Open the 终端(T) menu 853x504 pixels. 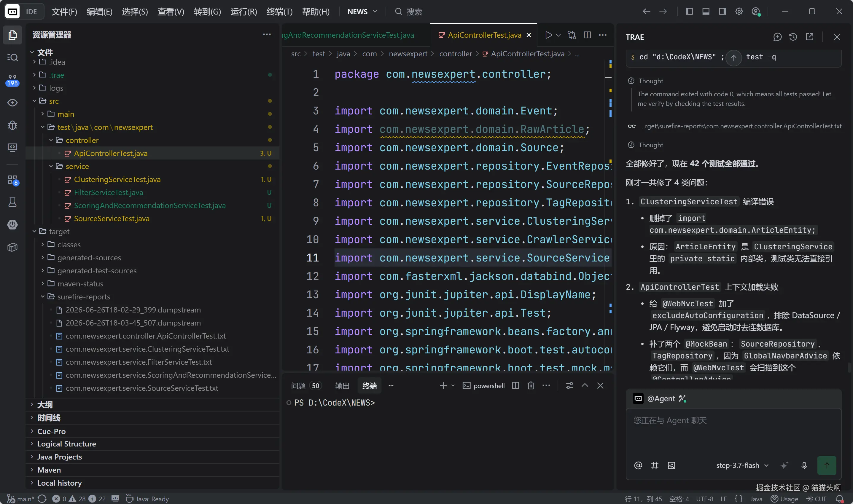[x=280, y=12]
